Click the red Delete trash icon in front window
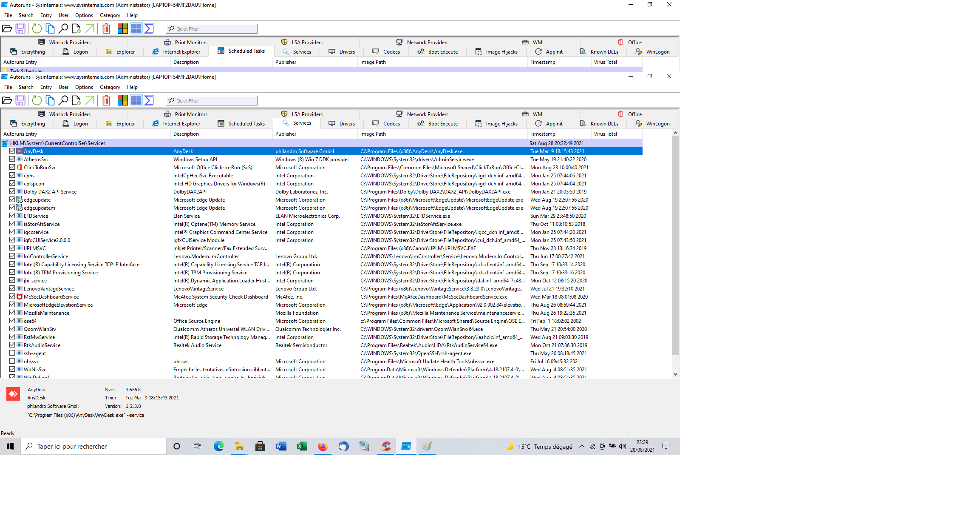 (106, 100)
